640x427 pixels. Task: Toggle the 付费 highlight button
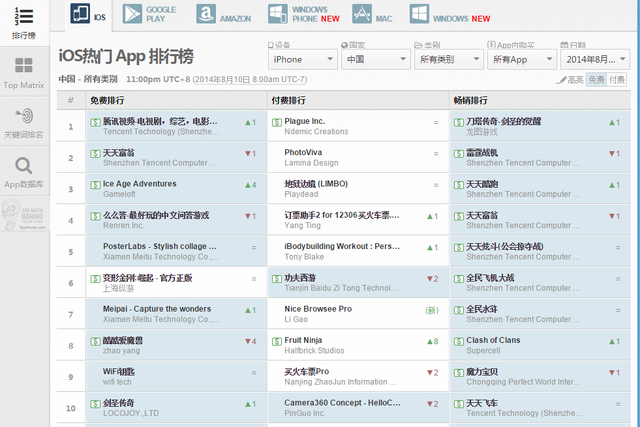coord(617,80)
